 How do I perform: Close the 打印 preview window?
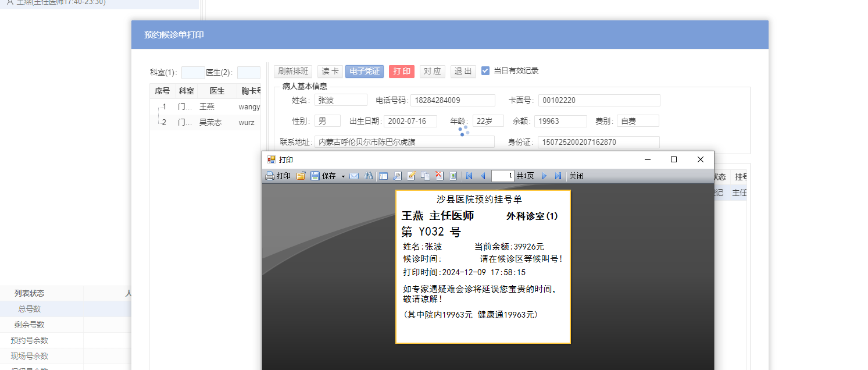tap(701, 159)
